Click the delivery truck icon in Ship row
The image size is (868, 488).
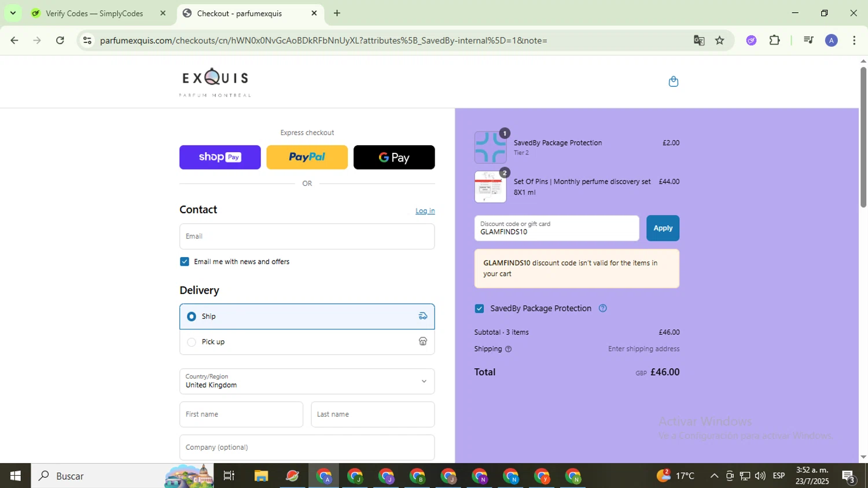[x=423, y=316]
